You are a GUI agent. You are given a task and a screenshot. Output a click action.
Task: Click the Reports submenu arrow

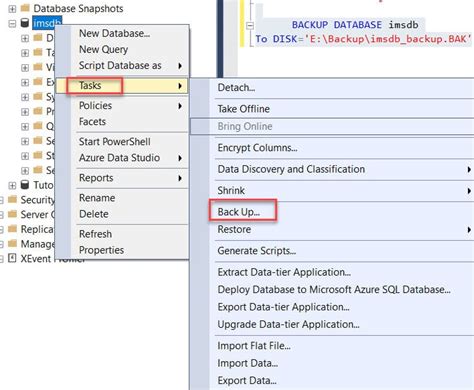pyautogui.click(x=180, y=178)
